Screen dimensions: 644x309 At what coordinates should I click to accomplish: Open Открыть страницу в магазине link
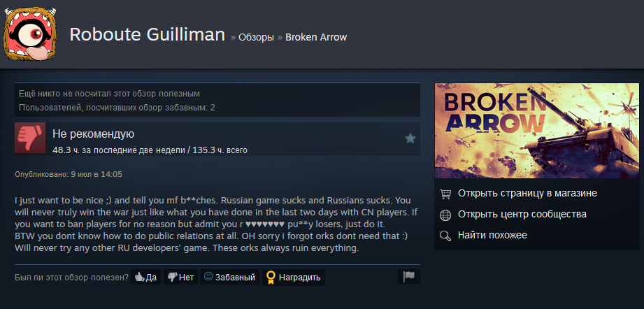(x=527, y=193)
